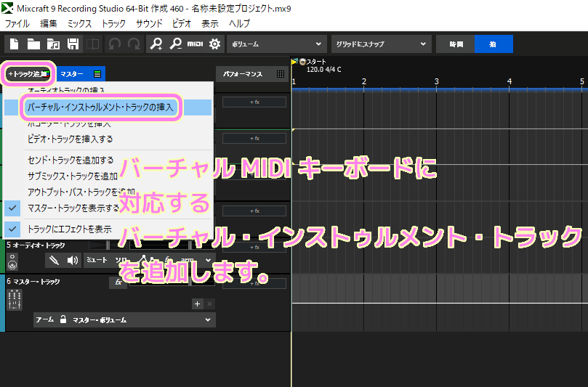The width and height of the screenshot is (588, 387).
Task: Select センド・トラックを追加する menu entry
Action: [108, 160]
